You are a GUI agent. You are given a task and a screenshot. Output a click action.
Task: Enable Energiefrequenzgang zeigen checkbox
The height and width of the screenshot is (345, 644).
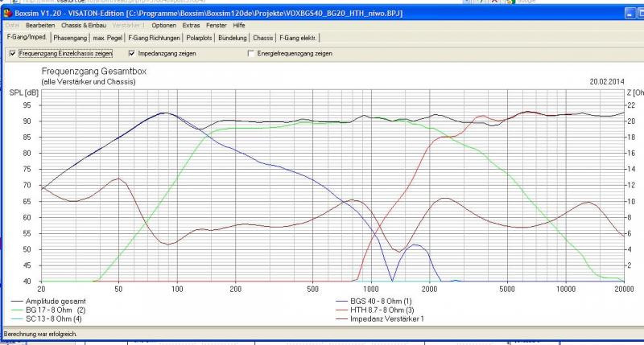tap(251, 54)
